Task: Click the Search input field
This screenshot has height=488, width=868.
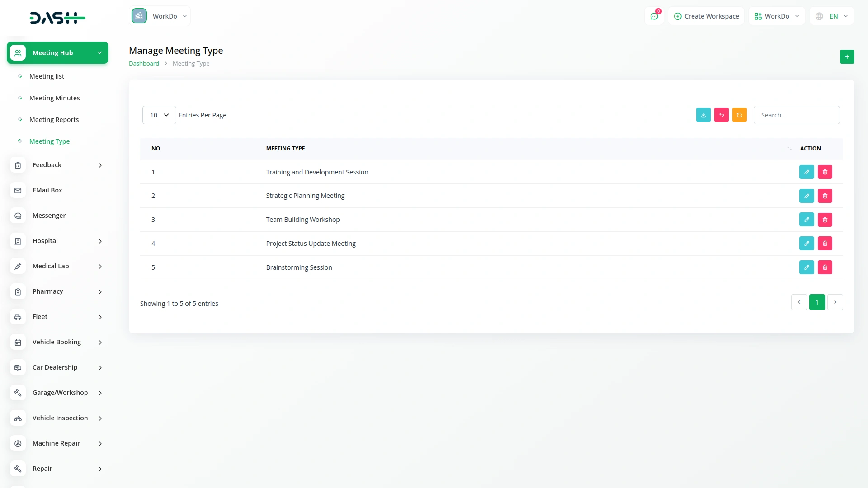Action: coord(797,115)
